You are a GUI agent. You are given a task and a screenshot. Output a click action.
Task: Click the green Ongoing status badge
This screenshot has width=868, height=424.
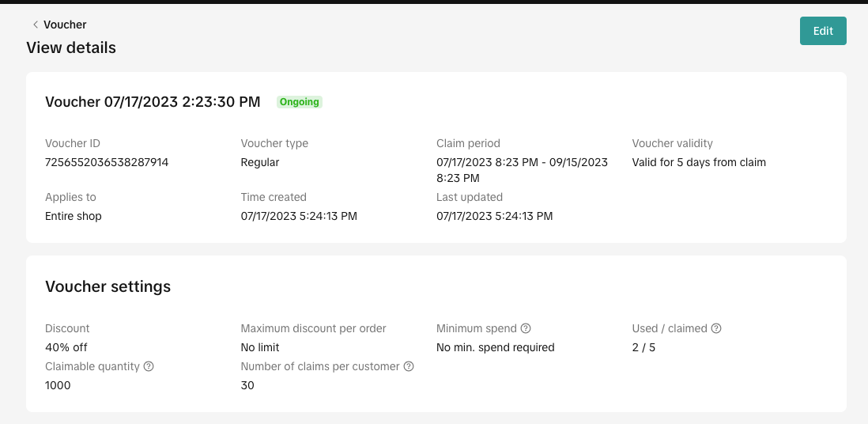coord(300,102)
